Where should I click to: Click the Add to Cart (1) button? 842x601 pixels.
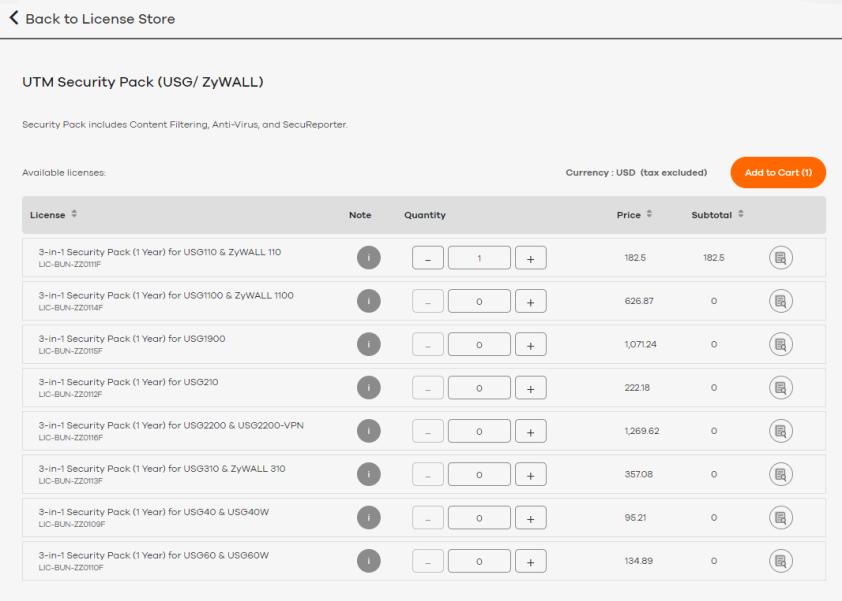coord(778,172)
